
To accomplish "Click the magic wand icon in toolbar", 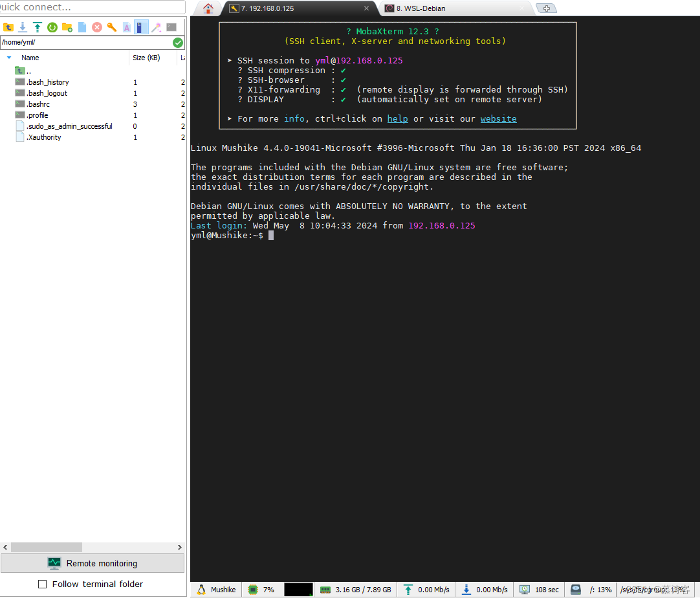I will pos(157,28).
